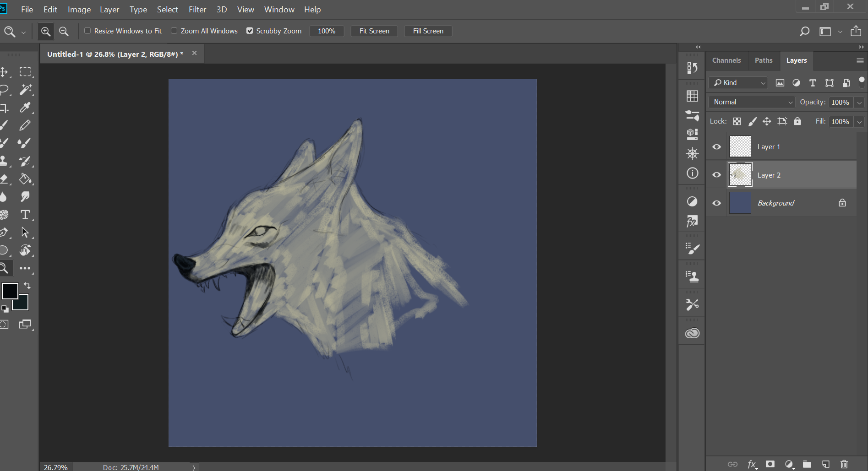Click the Fill Screen button
Viewport: 868px width, 471px height.
[428, 31]
